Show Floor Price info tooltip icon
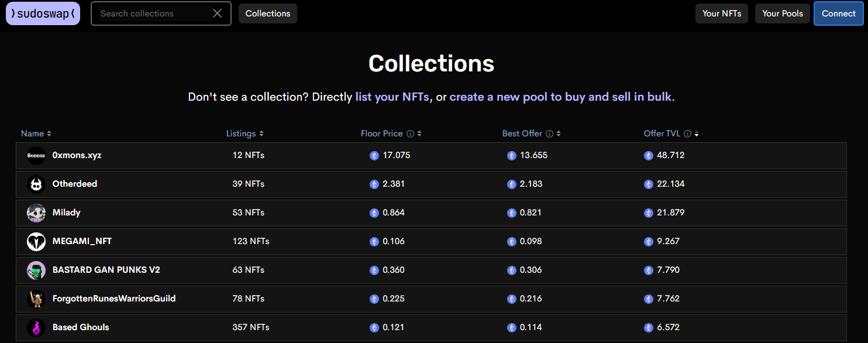This screenshot has height=343, width=868. [x=410, y=134]
